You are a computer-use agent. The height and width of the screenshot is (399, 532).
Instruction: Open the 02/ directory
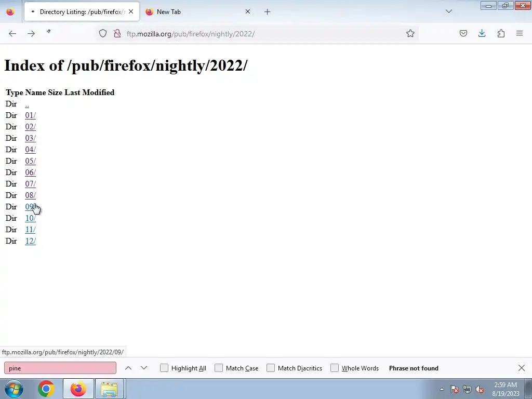coord(30,127)
